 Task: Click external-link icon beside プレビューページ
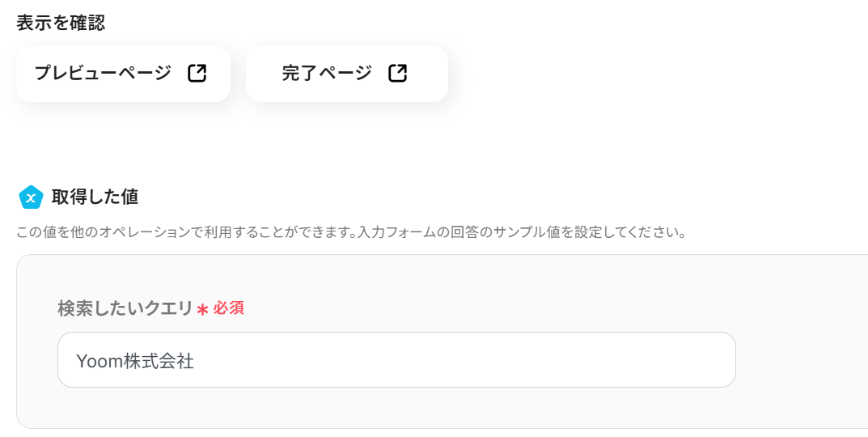(x=197, y=74)
